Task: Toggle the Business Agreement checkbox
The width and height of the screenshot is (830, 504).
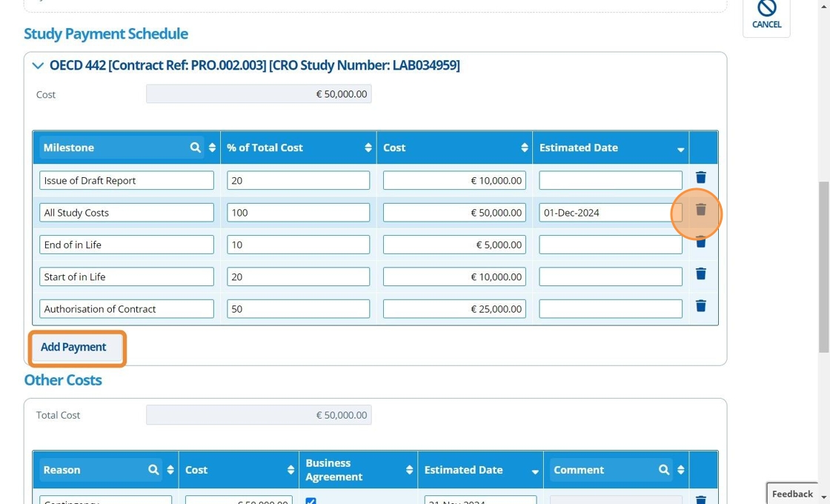Action: point(311,501)
